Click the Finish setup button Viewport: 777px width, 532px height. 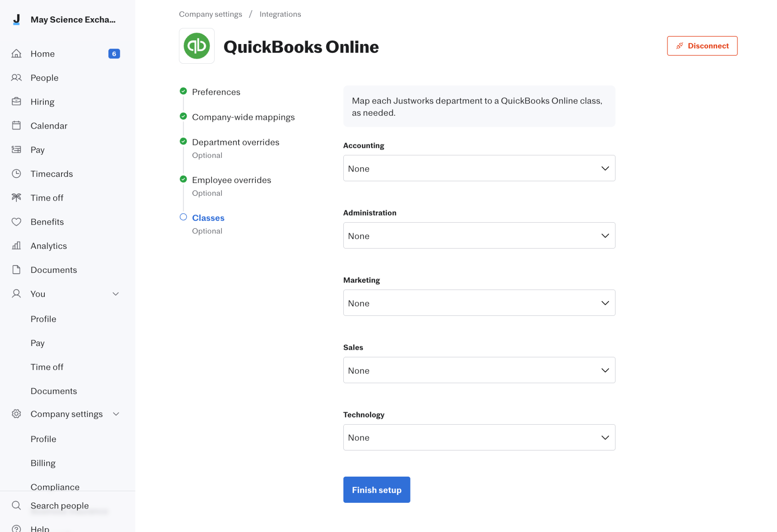click(x=376, y=490)
